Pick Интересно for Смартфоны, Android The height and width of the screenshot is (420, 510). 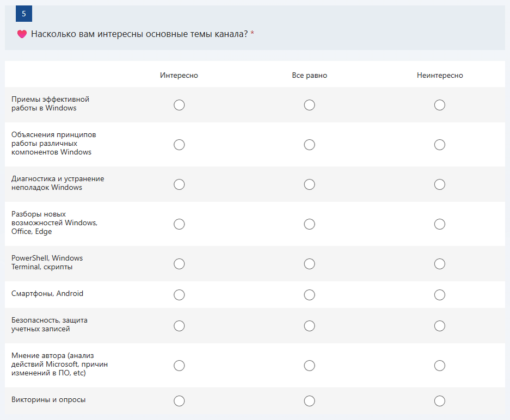(x=179, y=295)
